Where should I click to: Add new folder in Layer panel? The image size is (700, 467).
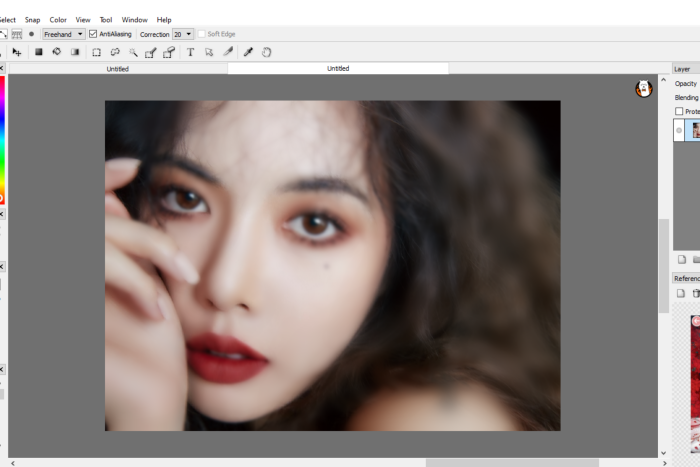click(696, 259)
